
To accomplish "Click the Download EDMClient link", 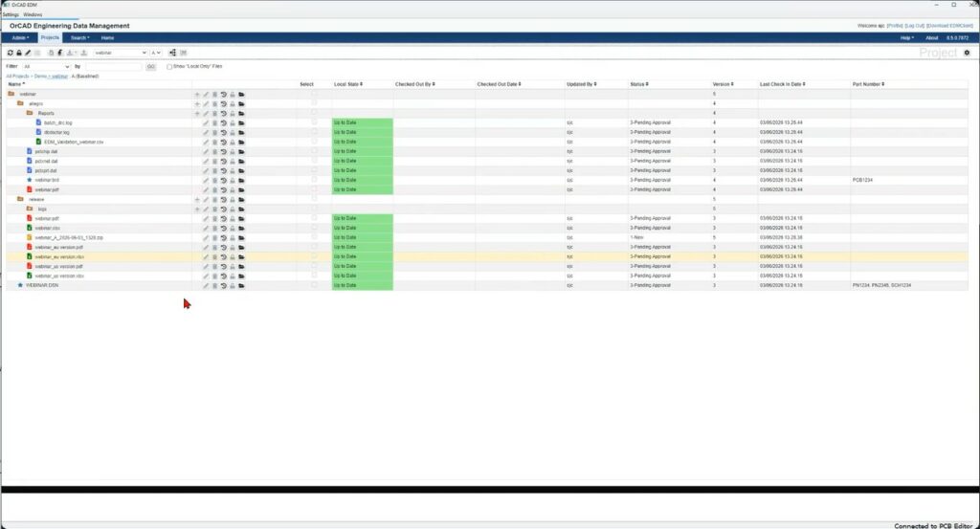I will click(x=950, y=26).
